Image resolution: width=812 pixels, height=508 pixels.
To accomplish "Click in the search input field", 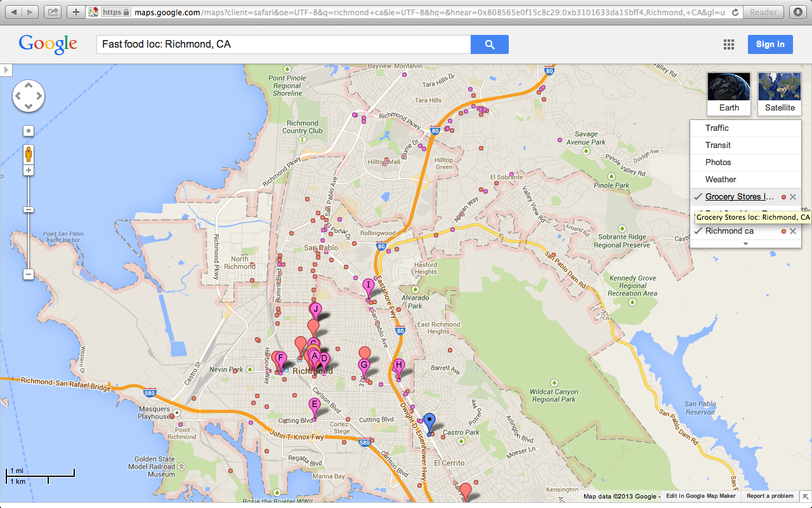I will pos(284,44).
